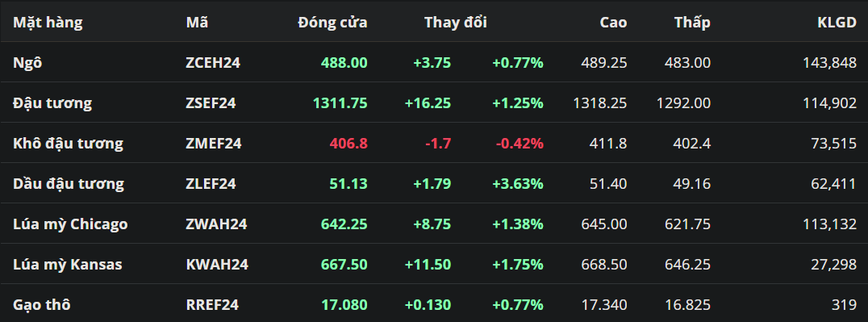Screen dimensions: 868x322
Task: Select Lúa mỳ Chicago row name
Action: click(x=70, y=224)
